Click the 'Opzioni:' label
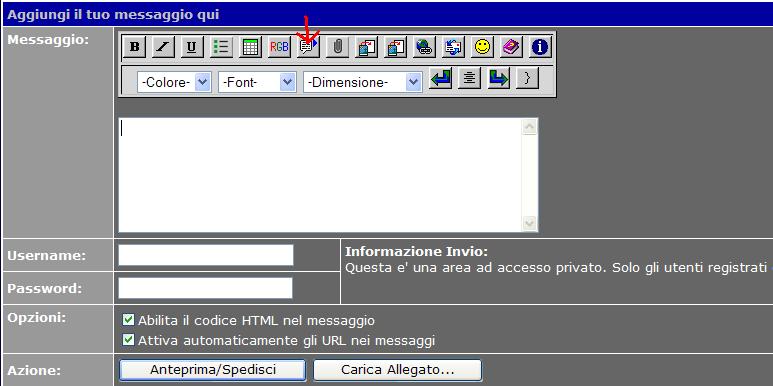 [x=36, y=318]
